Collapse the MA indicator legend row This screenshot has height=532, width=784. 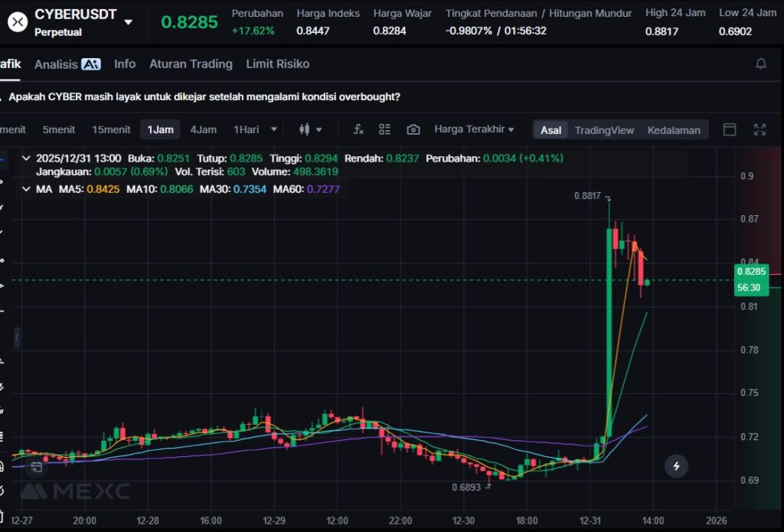point(26,188)
